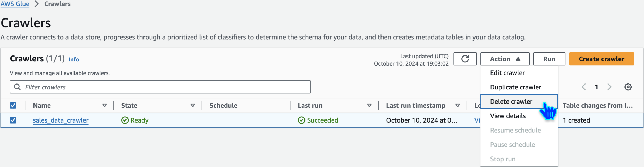644x167 pixels.
Task: Sort by State column arrow
Action: click(x=193, y=105)
